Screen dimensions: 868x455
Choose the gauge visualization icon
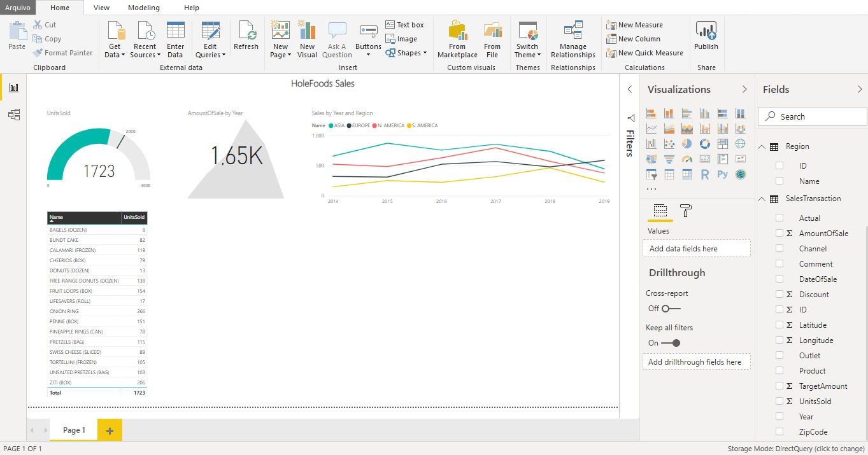[x=687, y=159]
